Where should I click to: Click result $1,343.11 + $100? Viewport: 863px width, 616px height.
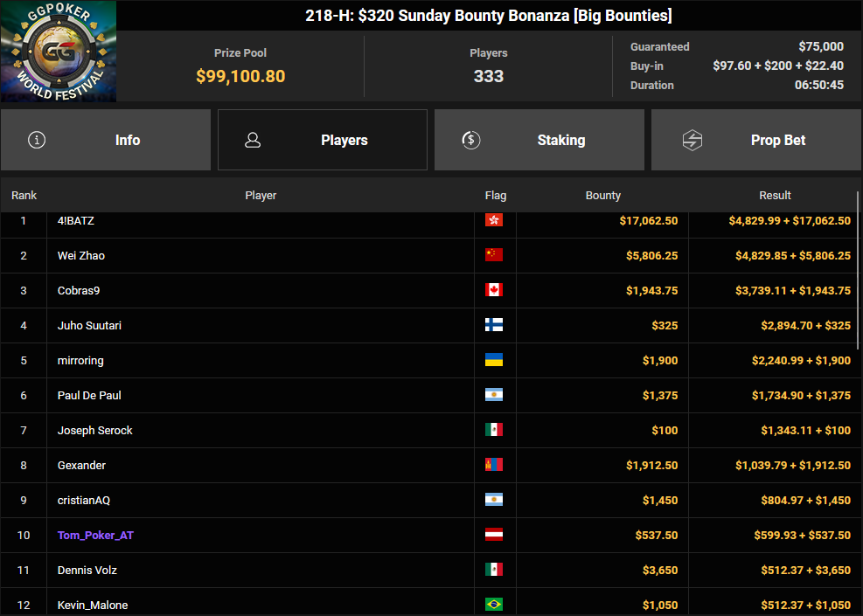tap(806, 430)
